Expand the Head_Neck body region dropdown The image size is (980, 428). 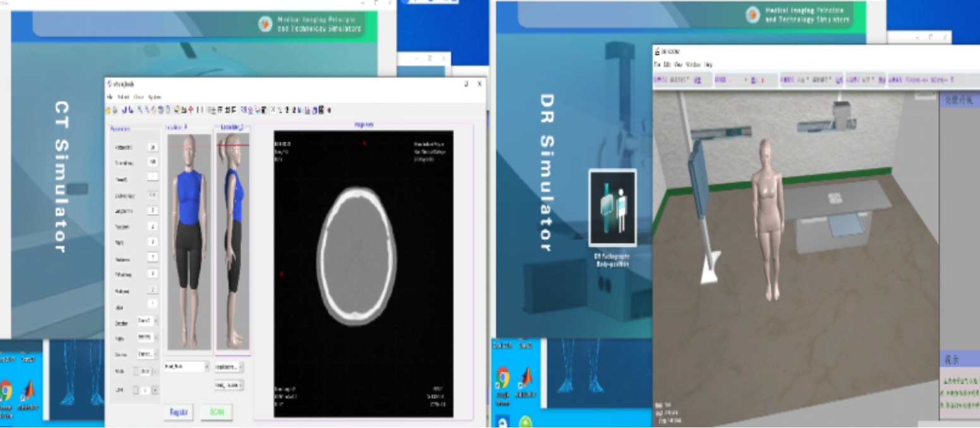pyautogui.click(x=206, y=366)
